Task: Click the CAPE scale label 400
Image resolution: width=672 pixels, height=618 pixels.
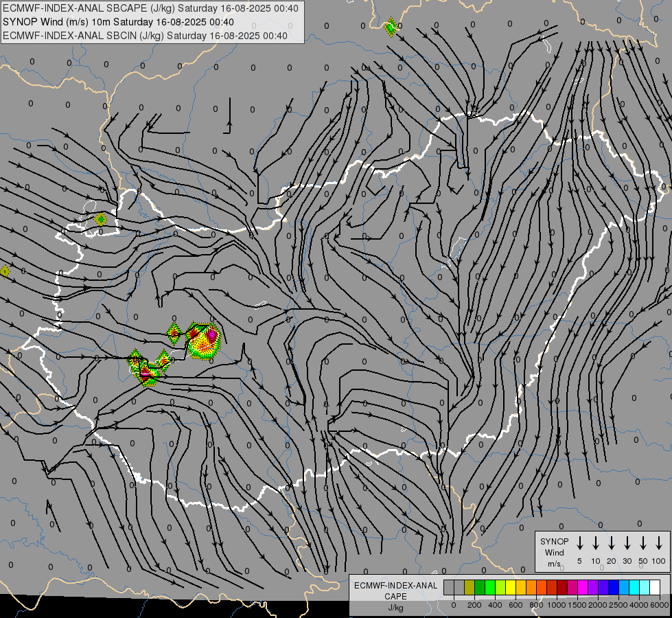Action: (495, 605)
